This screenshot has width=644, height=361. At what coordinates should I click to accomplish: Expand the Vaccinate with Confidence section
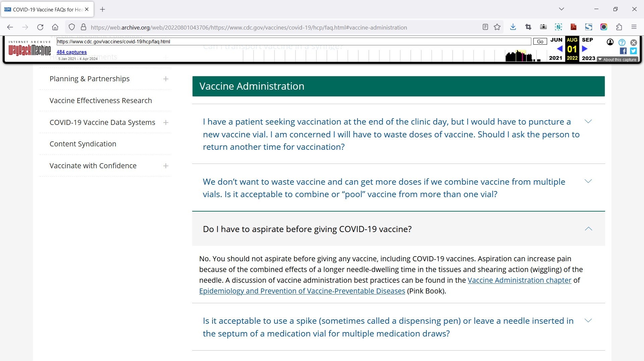coord(166,166)
